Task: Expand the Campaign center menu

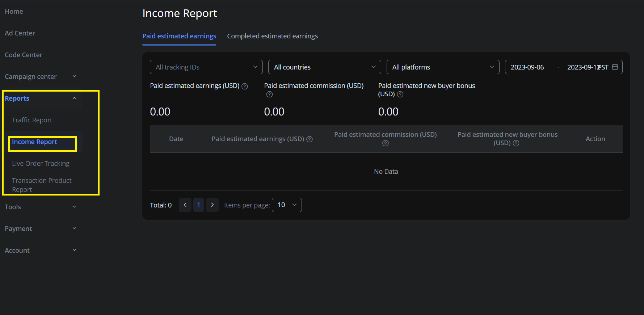Action: coord(41,76)
